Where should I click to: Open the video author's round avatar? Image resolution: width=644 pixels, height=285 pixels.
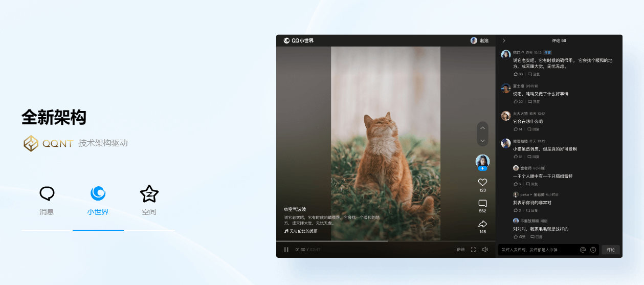pyautogui.click(x=482, y=161)
